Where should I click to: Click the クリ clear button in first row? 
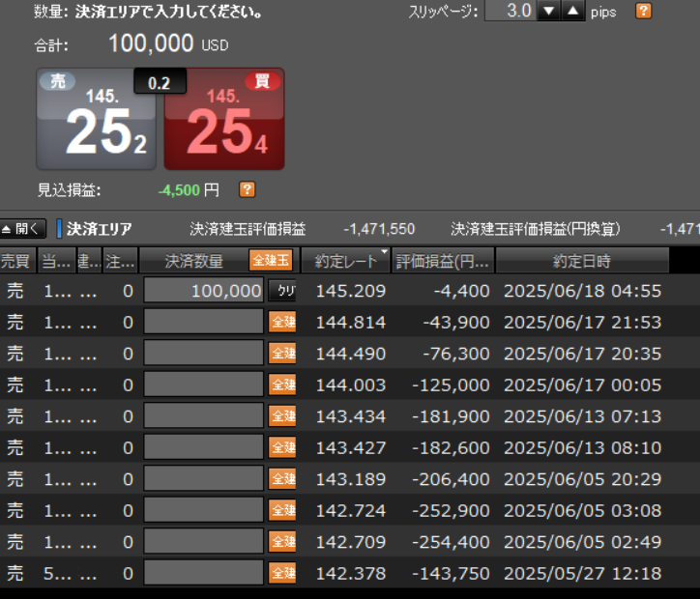click(x=281, y=291)
